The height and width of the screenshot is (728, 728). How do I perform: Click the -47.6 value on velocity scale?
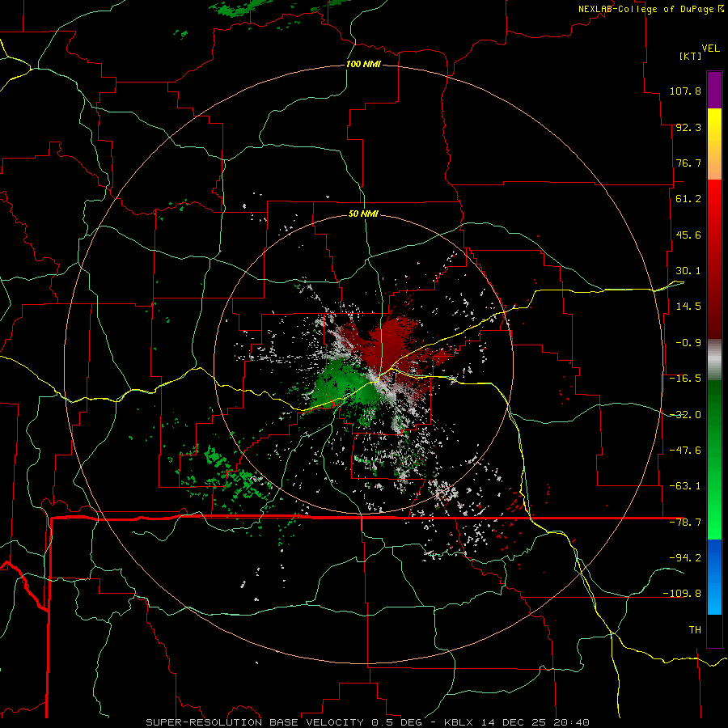tap(685, 451)
